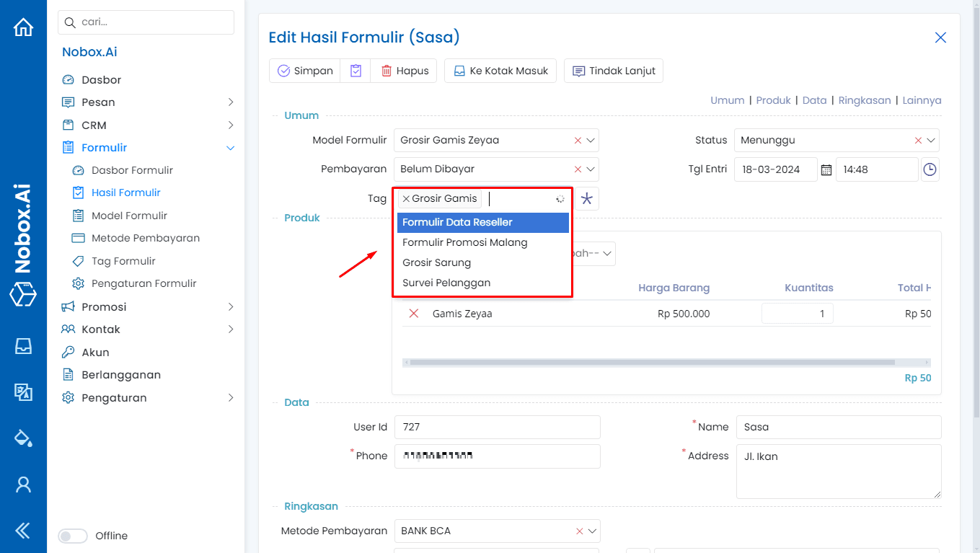This screenshot has width=980, height=553.
Task: Toggle the Offline switch
Action: click(72, 536)
